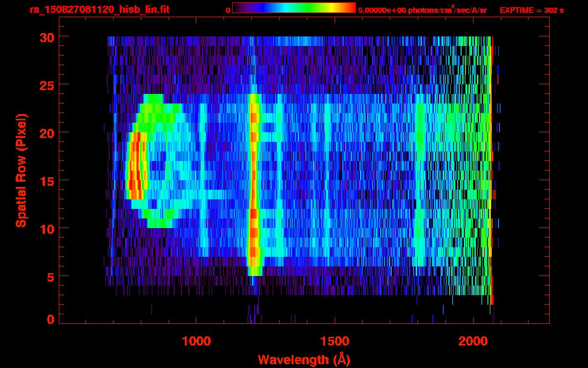Click the 1000 wavelength tick label
The image size is (588, 368).
click(x=196, y=341)
